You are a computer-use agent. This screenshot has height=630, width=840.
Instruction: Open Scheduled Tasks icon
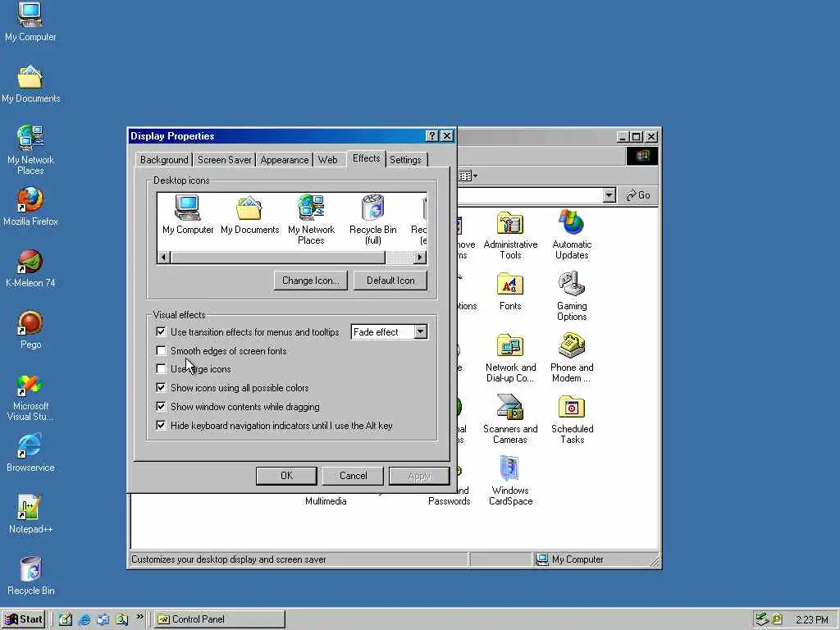[572, 419]
